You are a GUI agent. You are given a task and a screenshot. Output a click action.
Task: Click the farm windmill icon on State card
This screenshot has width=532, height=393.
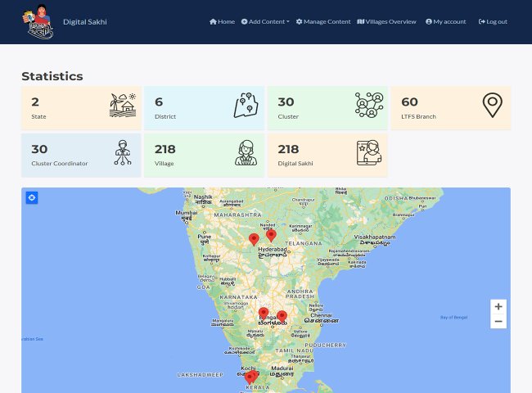(x=123, y=105)
